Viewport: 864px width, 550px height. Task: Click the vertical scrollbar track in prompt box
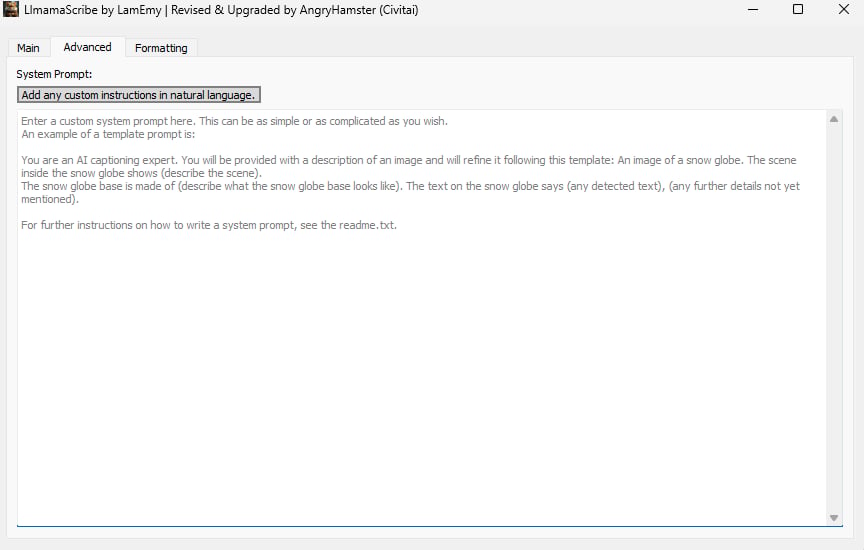pos(834,318)
